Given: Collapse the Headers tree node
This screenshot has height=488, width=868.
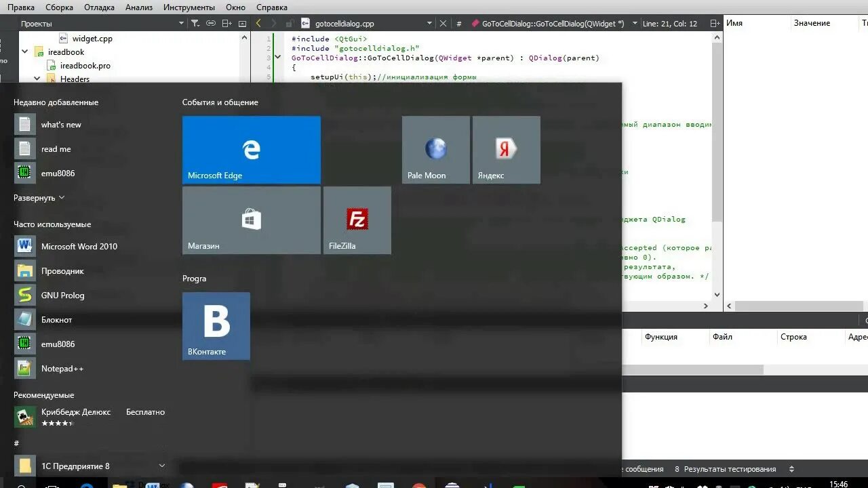Looking at the screenshot, I should 39,79.
